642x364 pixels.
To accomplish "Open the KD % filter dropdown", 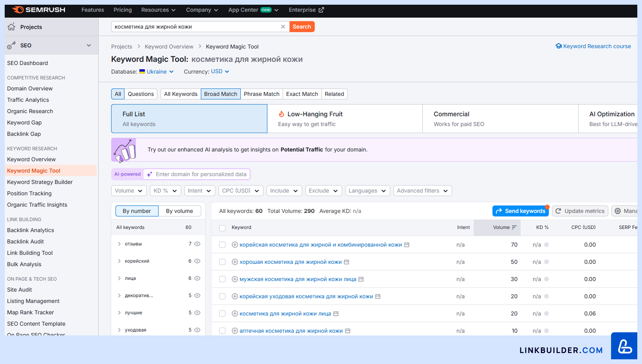I will click(x=166, y=191).
